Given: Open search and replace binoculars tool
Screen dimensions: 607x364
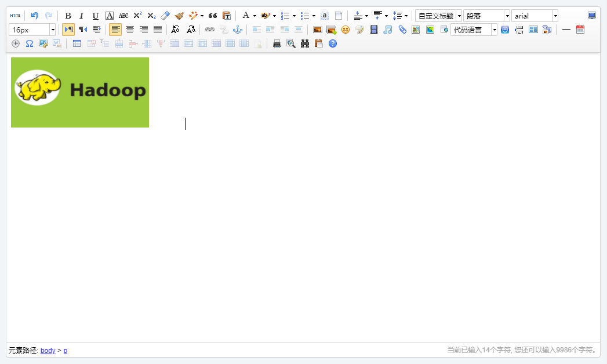Looking at the screenshot, I should click(305, 43).
